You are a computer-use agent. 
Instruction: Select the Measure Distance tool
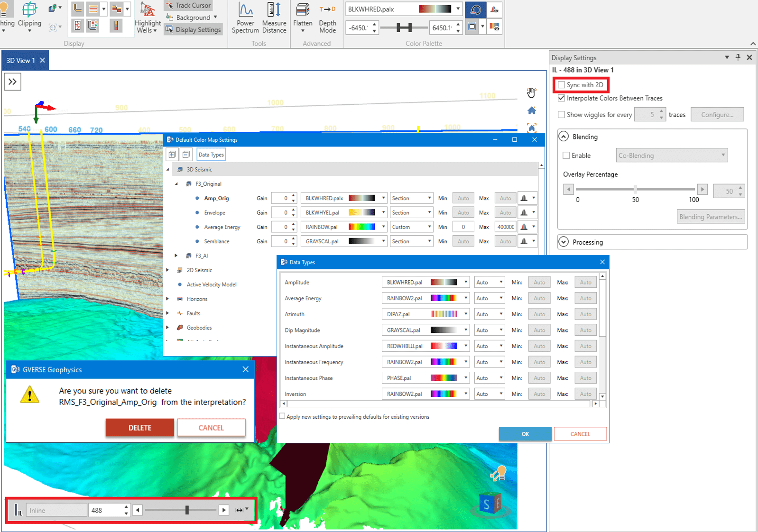point(274,18)
